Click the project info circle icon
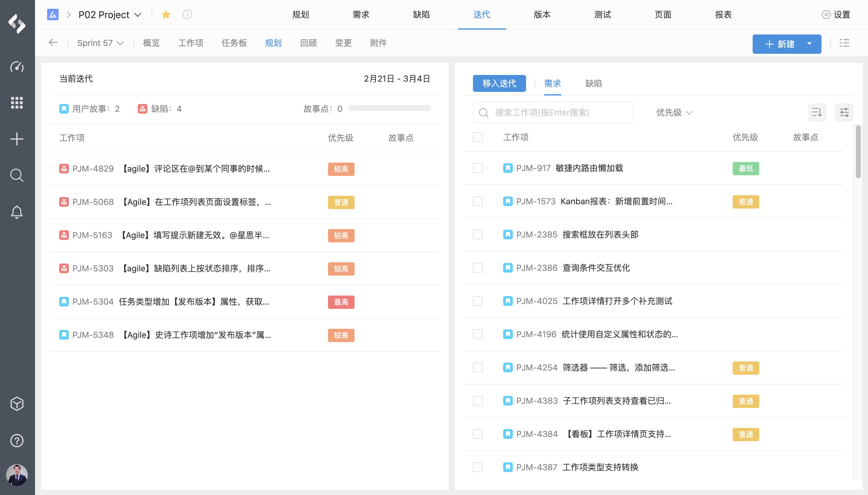This screenshot has height=495, width=868. (187, 15)
